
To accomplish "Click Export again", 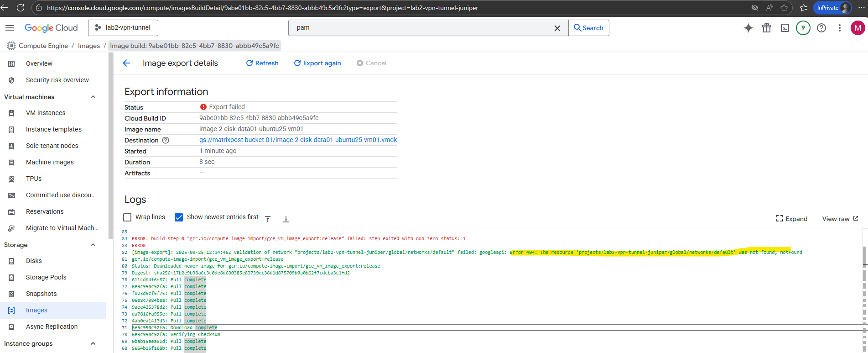I will click(x=317, y=63).
